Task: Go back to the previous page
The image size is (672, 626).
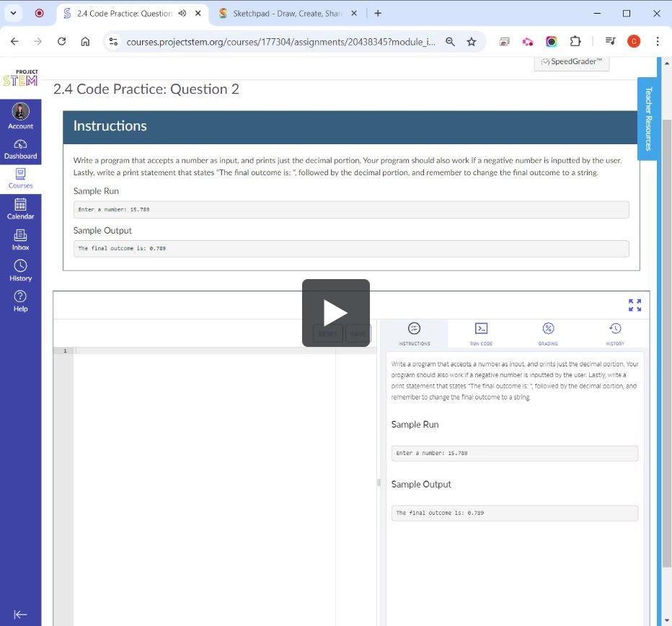Action: pyautogui.click(x=14, y=42)
